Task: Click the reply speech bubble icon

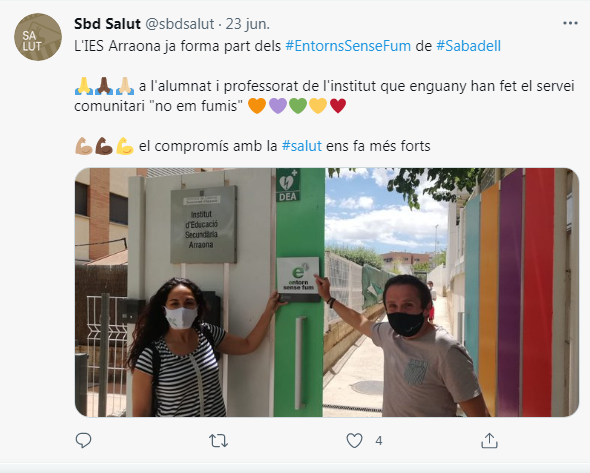Action: tap(84, 440)
